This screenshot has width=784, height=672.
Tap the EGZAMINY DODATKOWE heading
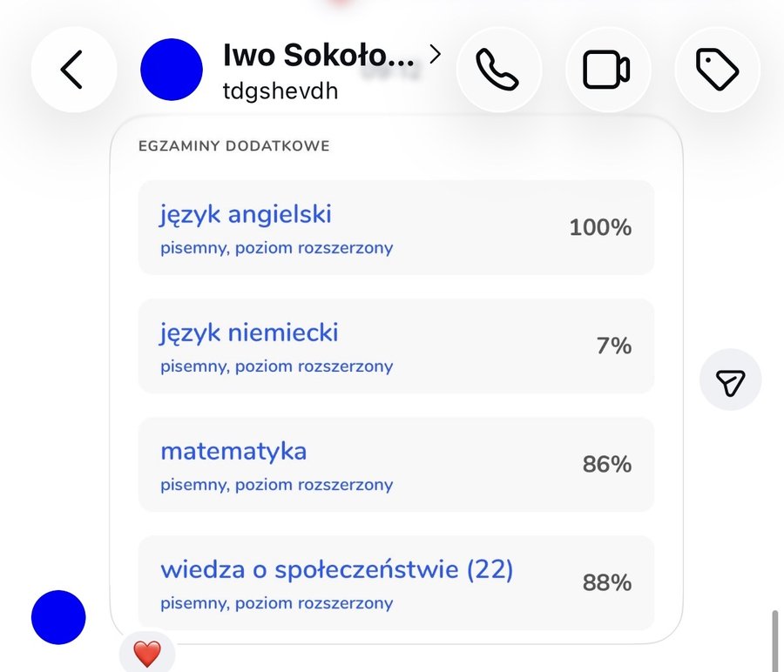[x=234, y=146]
